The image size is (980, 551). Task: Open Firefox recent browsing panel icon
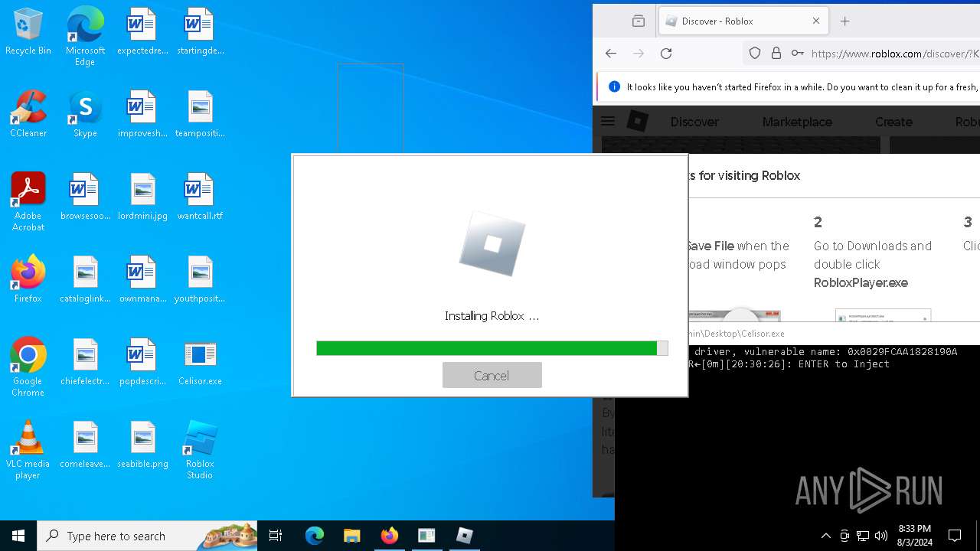[639, 21]
